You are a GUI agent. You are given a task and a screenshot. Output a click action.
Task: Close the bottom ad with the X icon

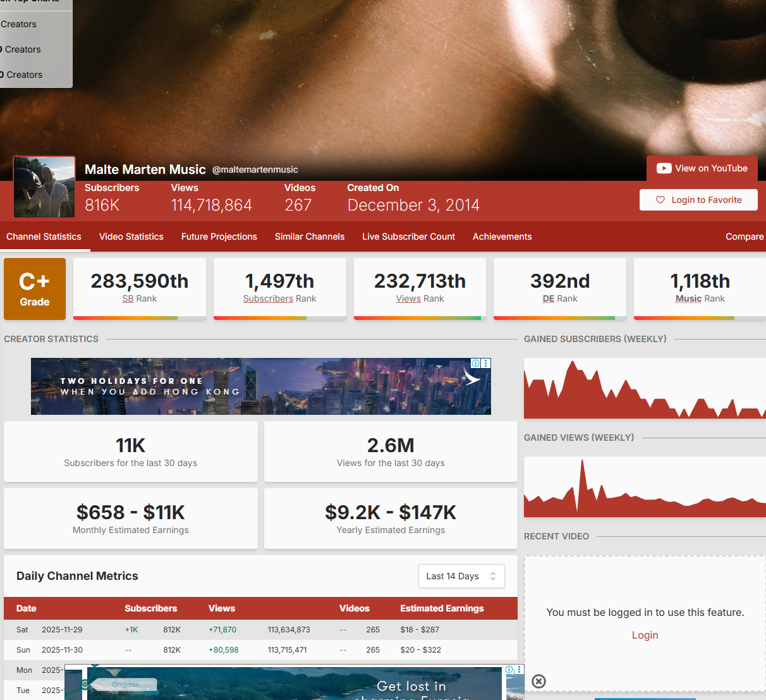pos(538,681)
